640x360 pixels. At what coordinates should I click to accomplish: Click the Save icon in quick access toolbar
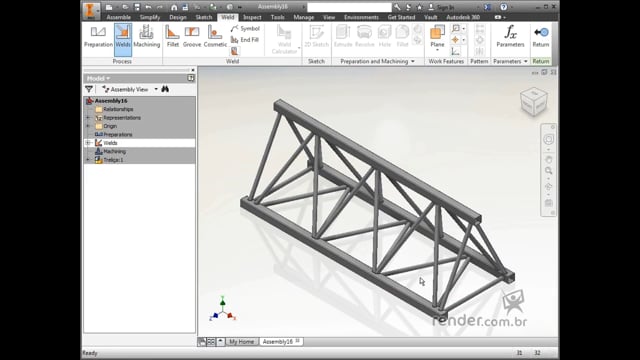click(137, 7)
